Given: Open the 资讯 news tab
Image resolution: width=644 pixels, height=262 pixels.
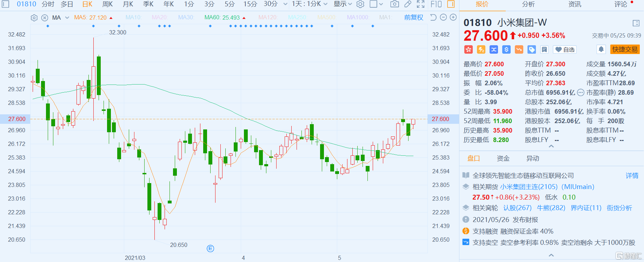Looking at the screenshot, I should [575, 4].
